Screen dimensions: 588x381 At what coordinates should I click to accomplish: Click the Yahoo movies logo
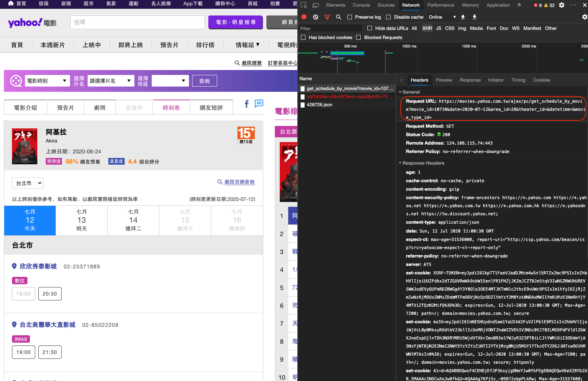[32, 23]
